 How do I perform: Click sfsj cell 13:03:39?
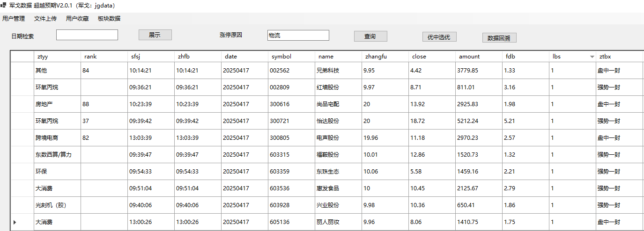pyautogui.click(x=151, y=138)
